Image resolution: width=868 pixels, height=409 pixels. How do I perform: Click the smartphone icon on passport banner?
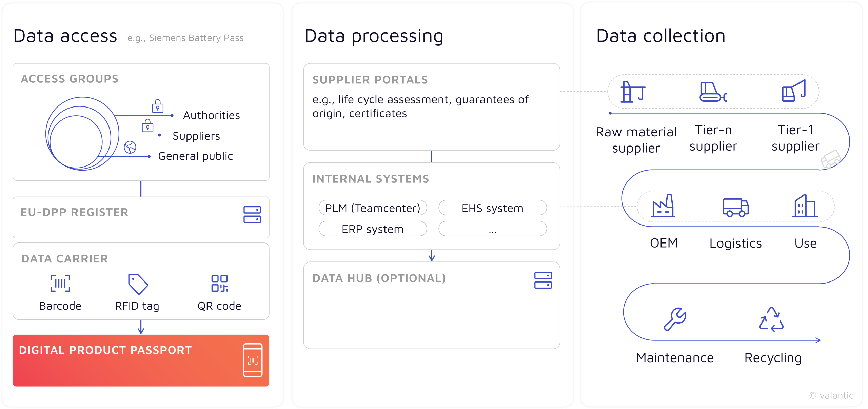pyautogui.click(x=253, y=360)
